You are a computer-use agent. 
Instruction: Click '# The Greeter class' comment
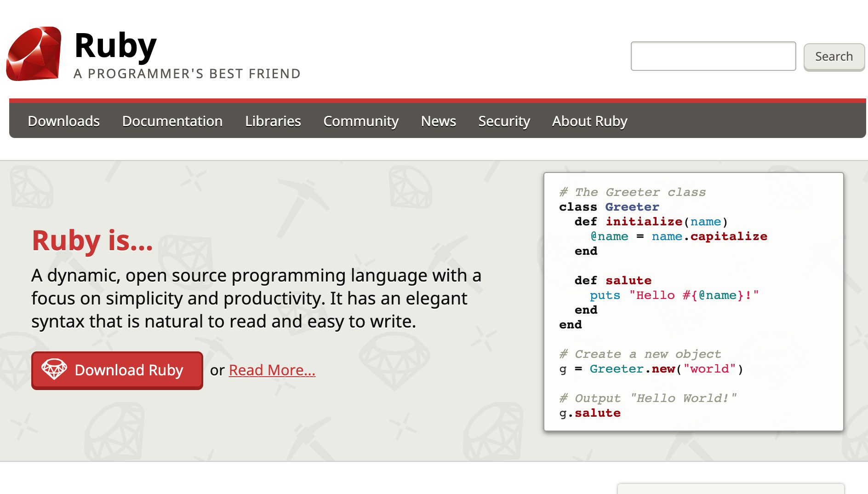[632, 192]
